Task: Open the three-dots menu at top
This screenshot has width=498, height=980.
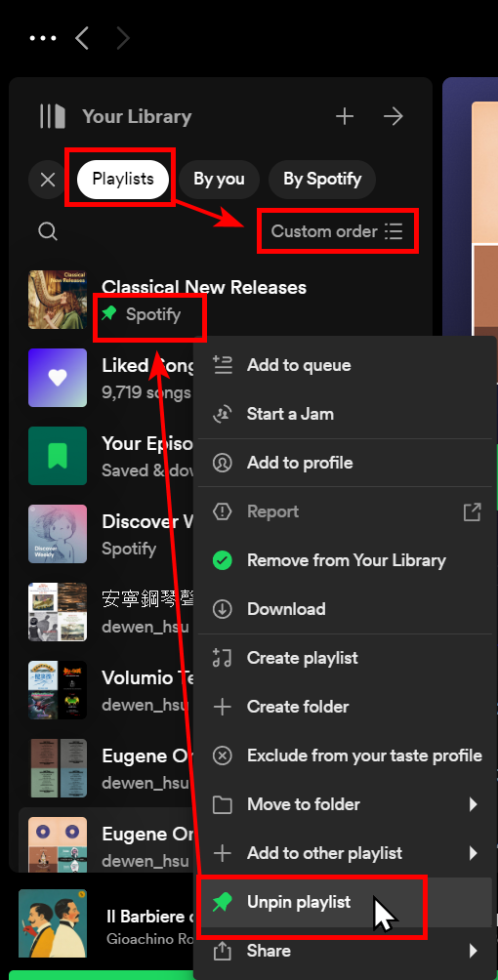Action: tap(43, 38)
